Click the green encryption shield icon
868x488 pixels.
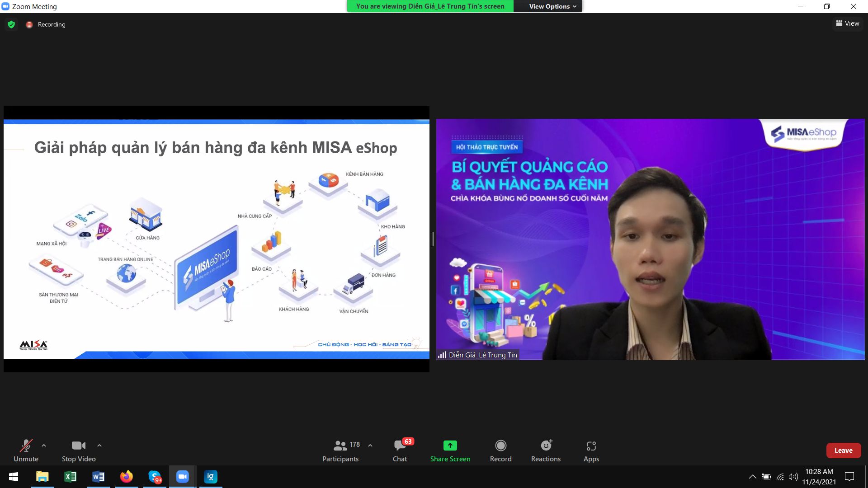pos(11,24)
